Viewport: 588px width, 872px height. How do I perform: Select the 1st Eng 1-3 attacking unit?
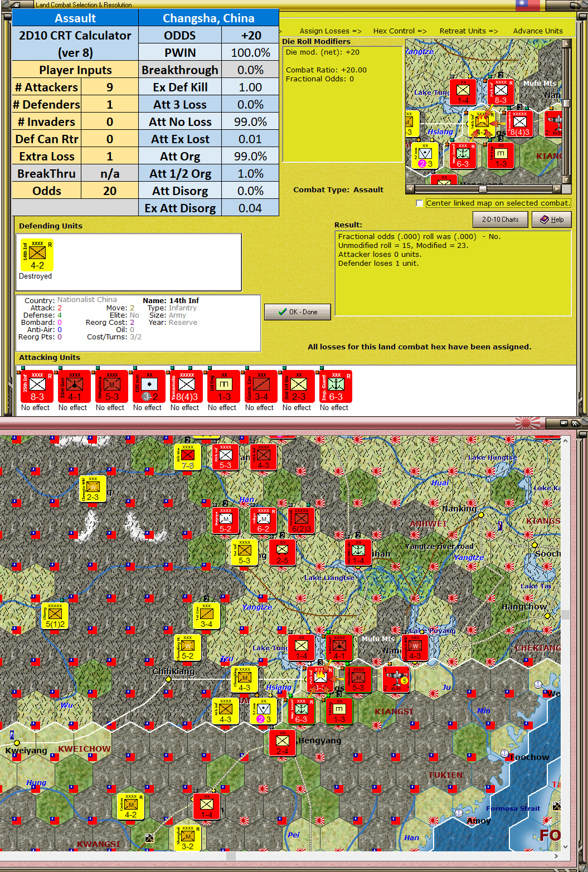pyautogui.click(x=223, y=386)
